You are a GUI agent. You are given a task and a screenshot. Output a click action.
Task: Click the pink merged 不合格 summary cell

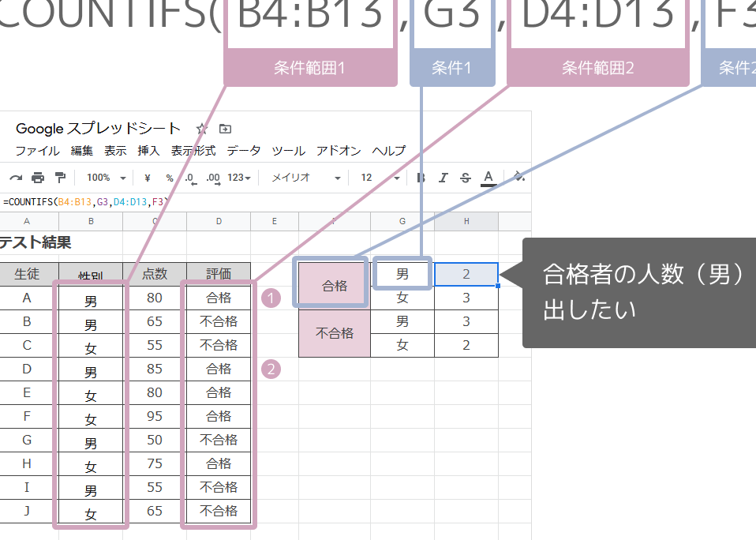[335, 333]
